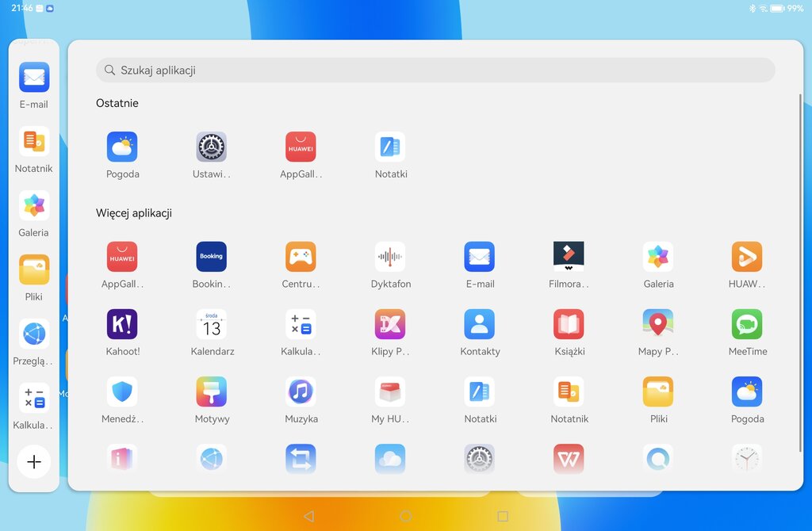Open the pink tips app in the bottom row

[122, 459]
